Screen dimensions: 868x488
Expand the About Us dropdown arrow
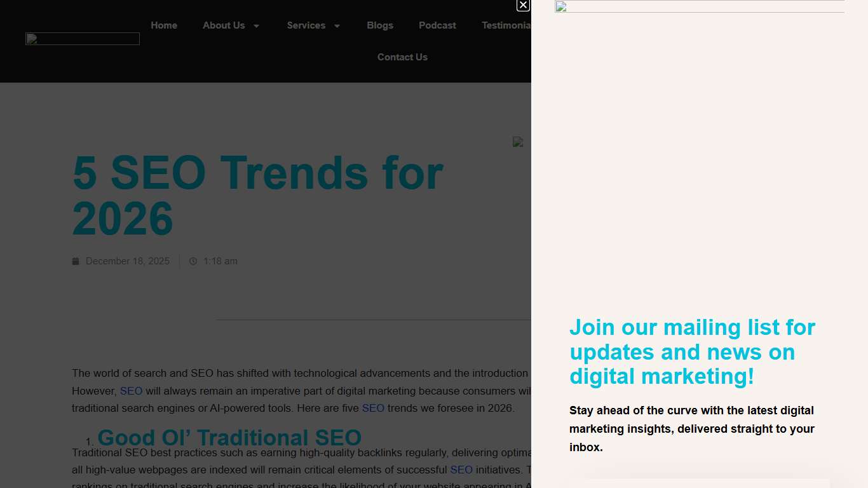pos(256,26)
